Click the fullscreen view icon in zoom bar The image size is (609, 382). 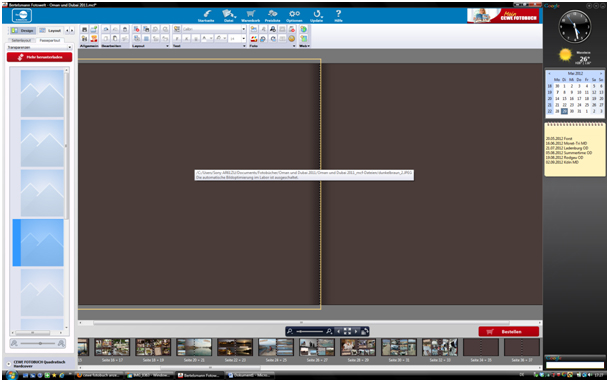(347, 331)
